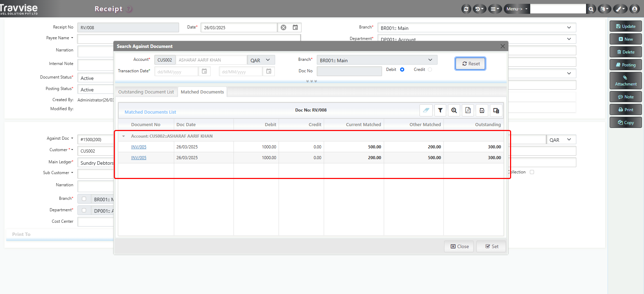
Task: Open the language translation menu icon
Action: [604, 9]
